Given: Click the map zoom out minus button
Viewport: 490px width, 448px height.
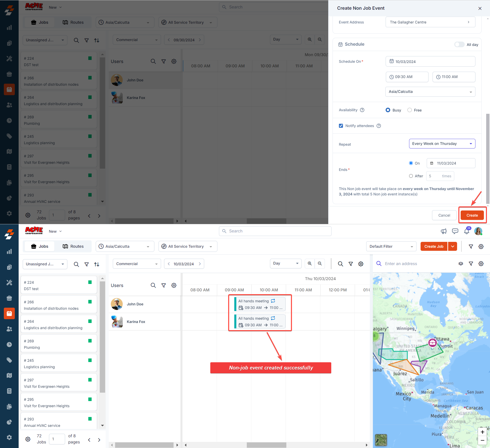Looking at the screenshot, I should [482, 440].
